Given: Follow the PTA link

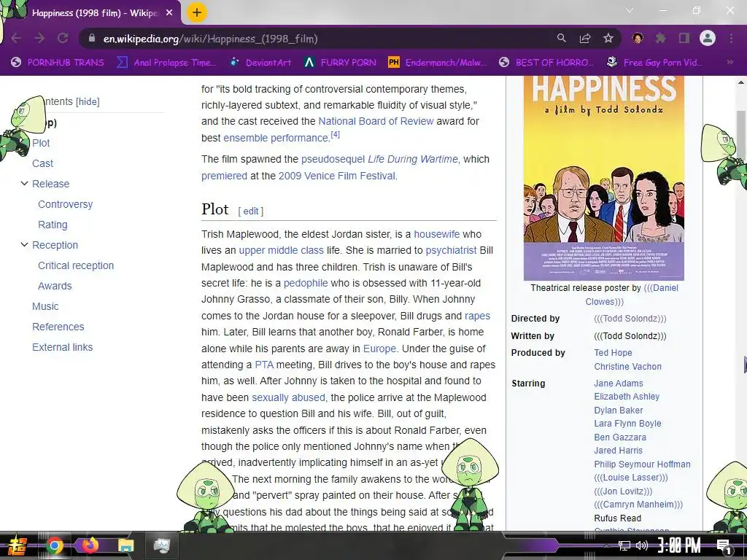Looking at the screenshot, I should [264, 365].
